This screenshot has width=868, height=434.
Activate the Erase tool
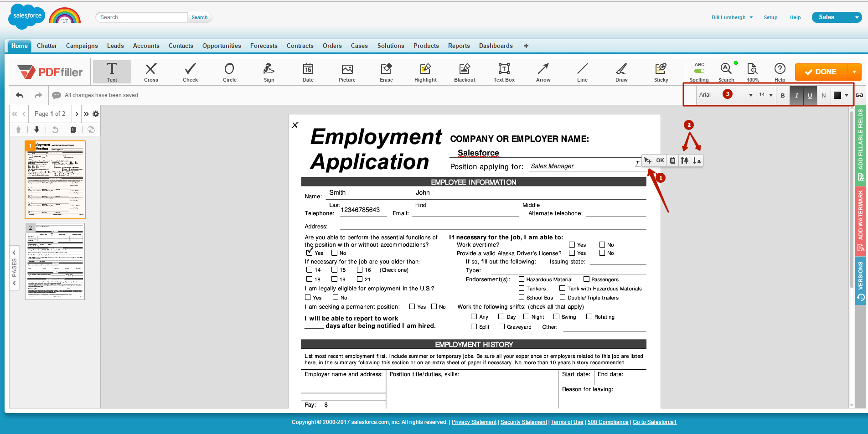(x=386, y=72)
